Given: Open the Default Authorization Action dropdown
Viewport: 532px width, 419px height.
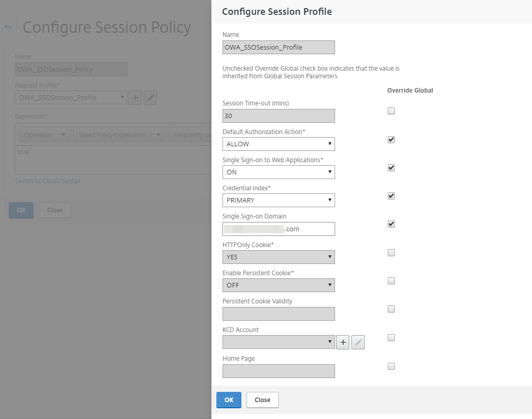Looking at the screenshot, I should pos(279,144).
